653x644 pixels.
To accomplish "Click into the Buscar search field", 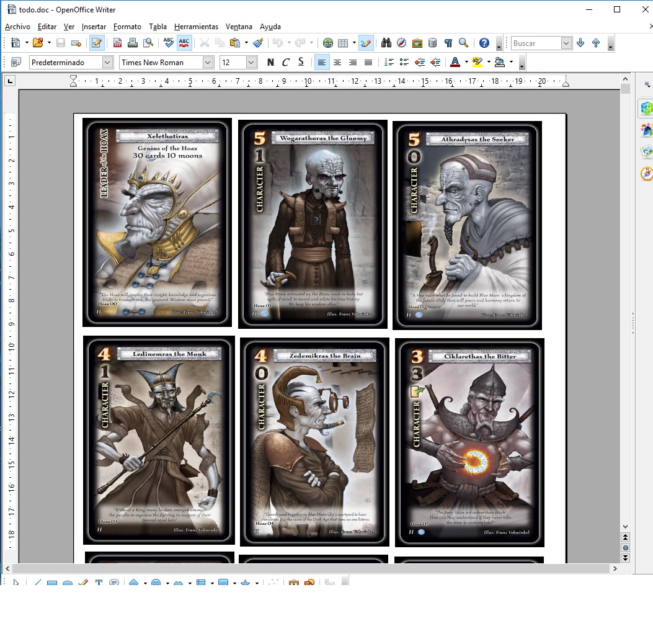I will (x=536, y=43).
